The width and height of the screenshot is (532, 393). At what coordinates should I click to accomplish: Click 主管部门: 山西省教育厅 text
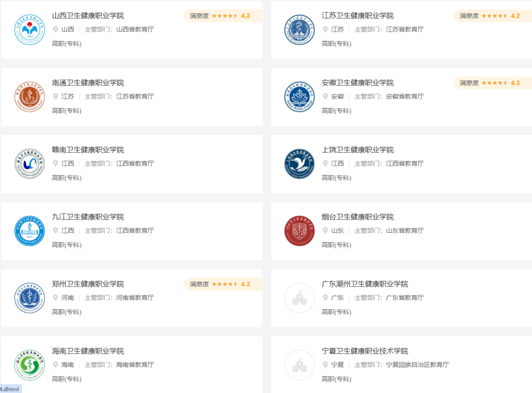click(119, 30)
